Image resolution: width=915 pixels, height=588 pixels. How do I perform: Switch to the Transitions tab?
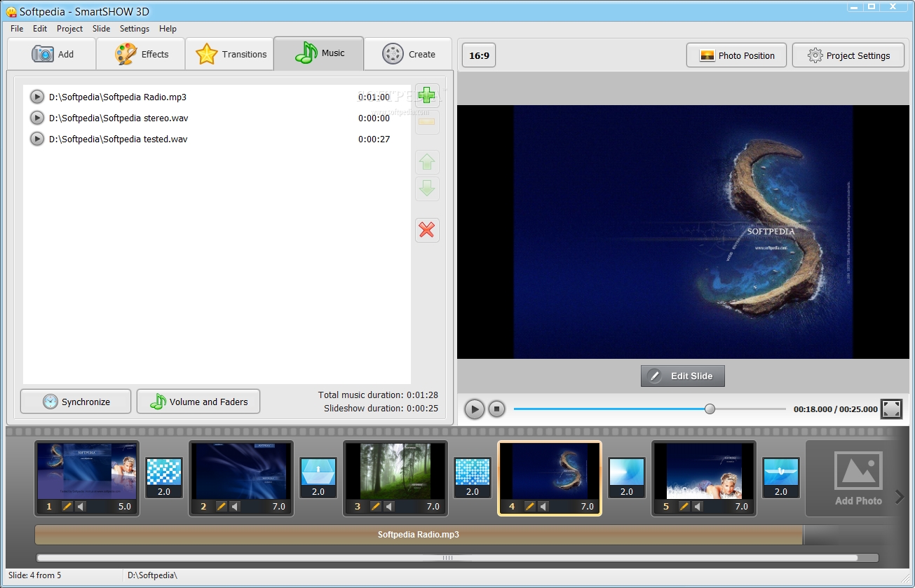click(229, 54)
